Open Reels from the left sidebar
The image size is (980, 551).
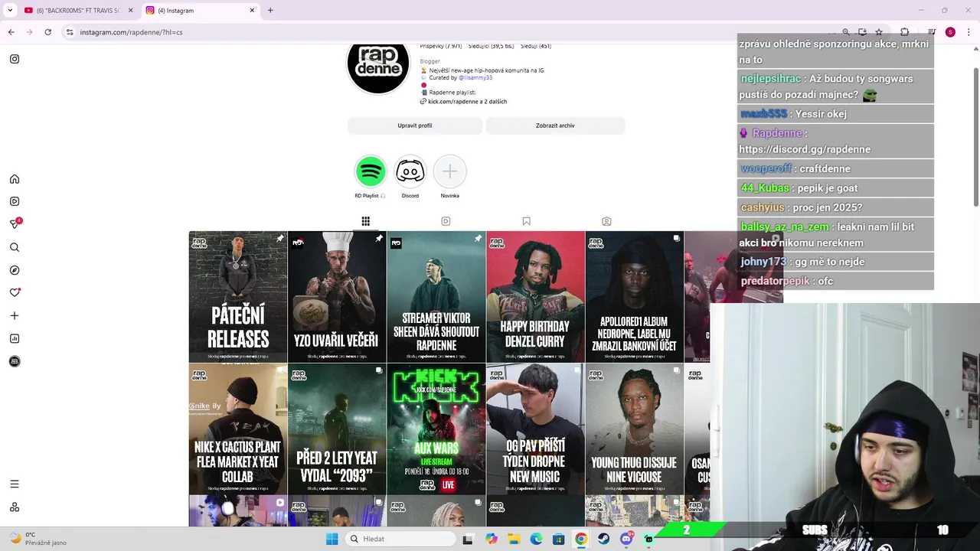(15, 201)
